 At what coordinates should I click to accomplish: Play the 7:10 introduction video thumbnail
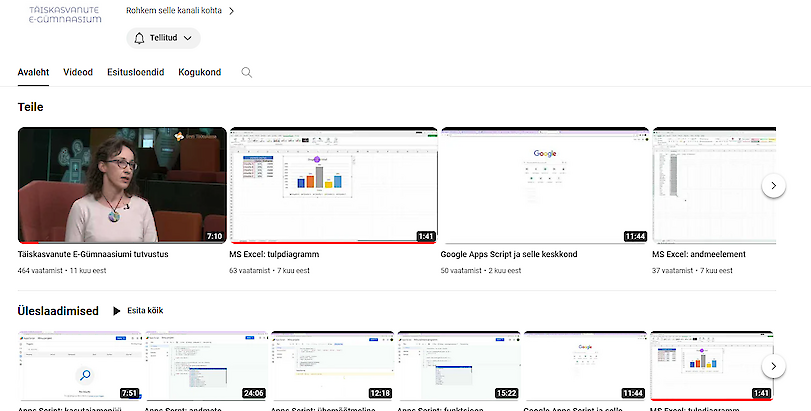pos(121,185)
